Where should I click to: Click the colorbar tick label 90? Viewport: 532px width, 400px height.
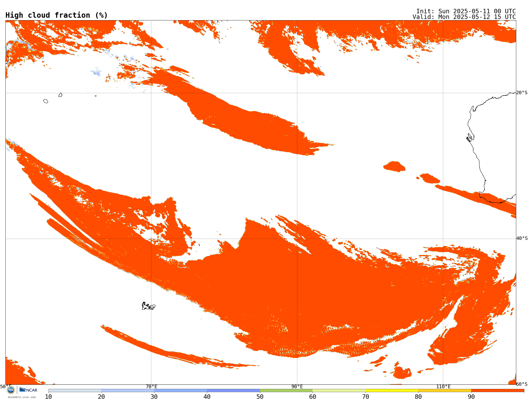471,397
